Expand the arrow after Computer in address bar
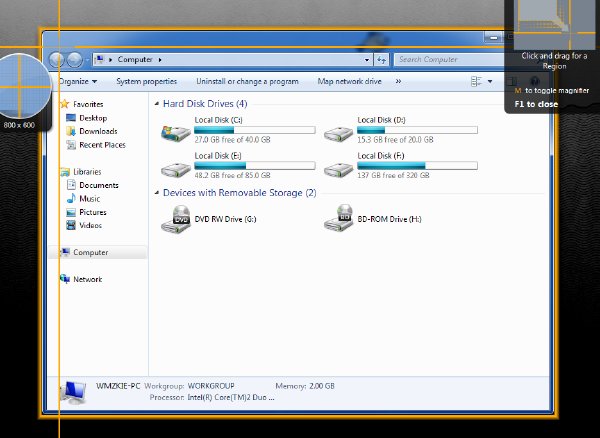The image size is (600, 438). tap(160, 60)
